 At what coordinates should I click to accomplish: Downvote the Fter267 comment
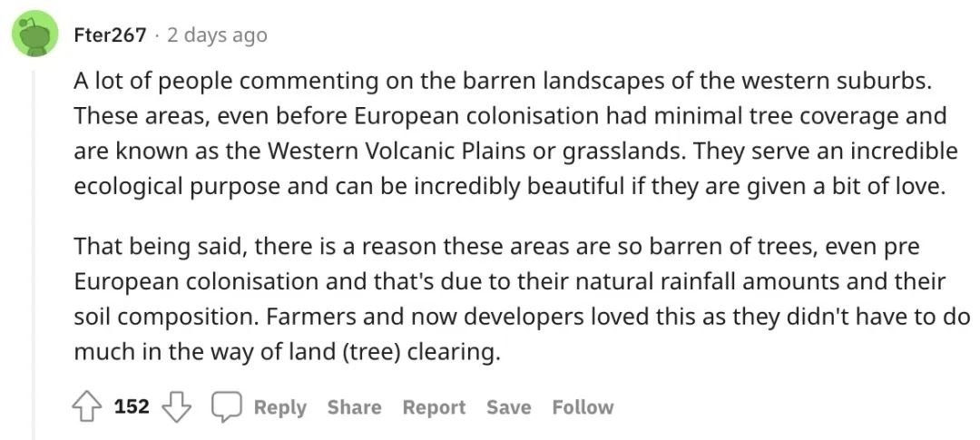176,406
